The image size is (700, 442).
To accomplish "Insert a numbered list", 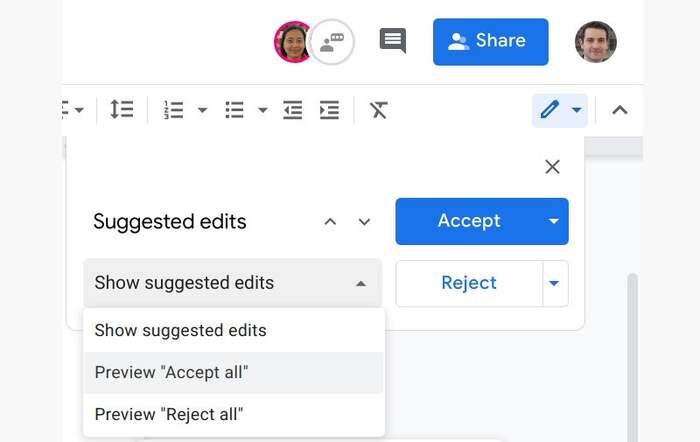I will (x=174, y=110).
